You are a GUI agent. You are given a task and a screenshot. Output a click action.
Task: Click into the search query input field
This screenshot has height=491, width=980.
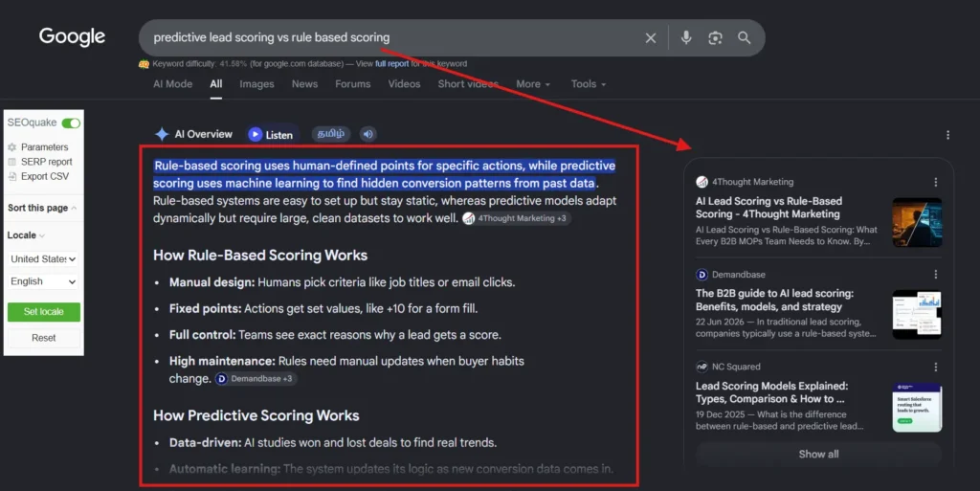coord(393,37)
